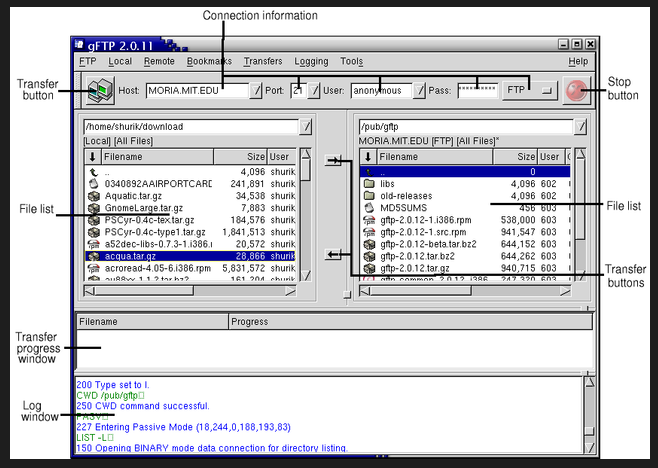Sort local list by Filename column header
Screen dimensions: 658x468
[x=157, y=157]
